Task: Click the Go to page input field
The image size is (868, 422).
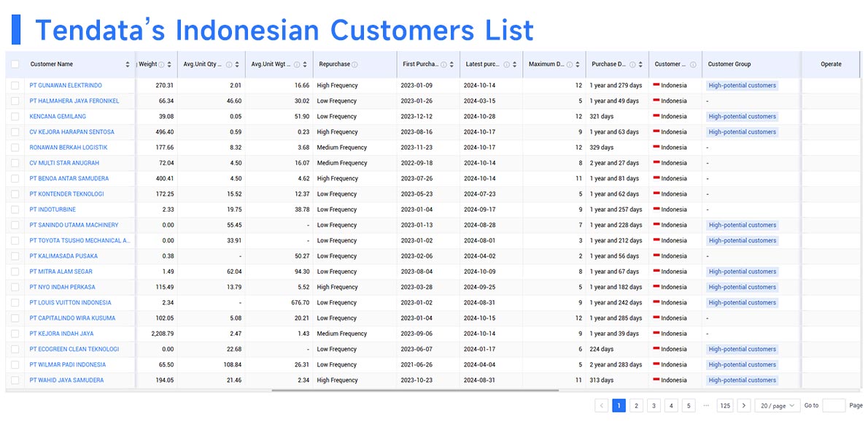Action: coord(834,405)
